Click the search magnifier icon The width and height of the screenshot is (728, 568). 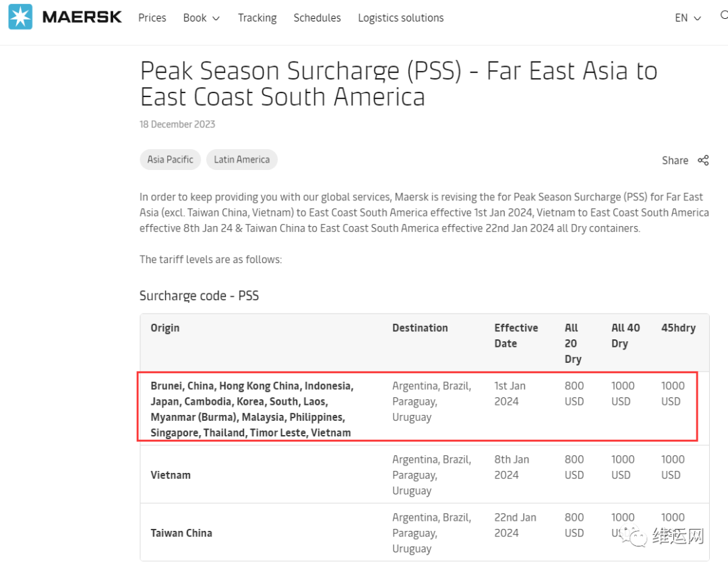tap(724, 16)
